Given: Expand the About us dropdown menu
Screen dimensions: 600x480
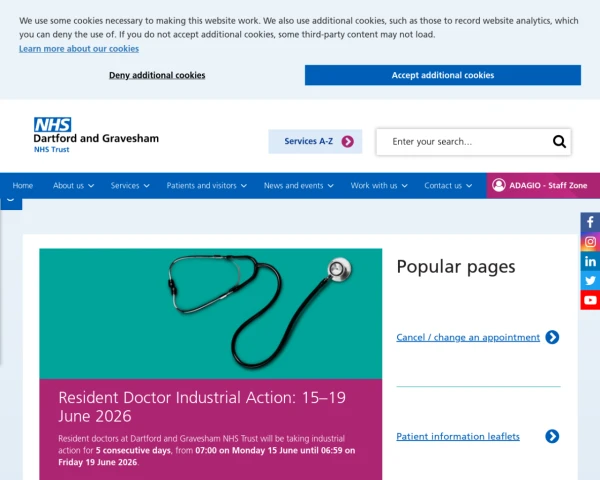Looking at the screenshot, I should coord(73,186).
